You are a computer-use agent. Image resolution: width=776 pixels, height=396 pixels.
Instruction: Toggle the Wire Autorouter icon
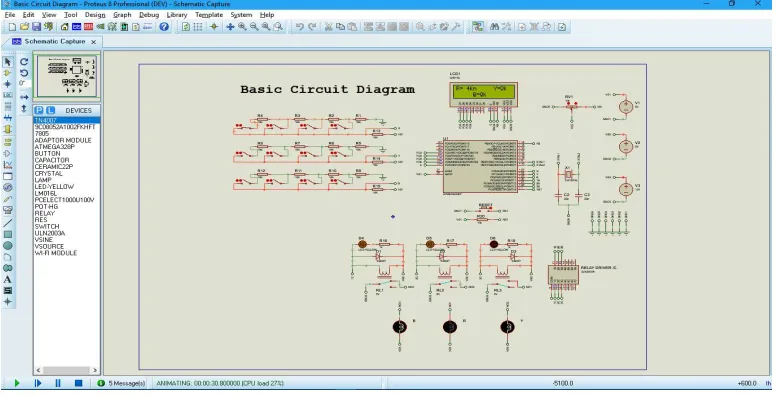coord(478,27)
